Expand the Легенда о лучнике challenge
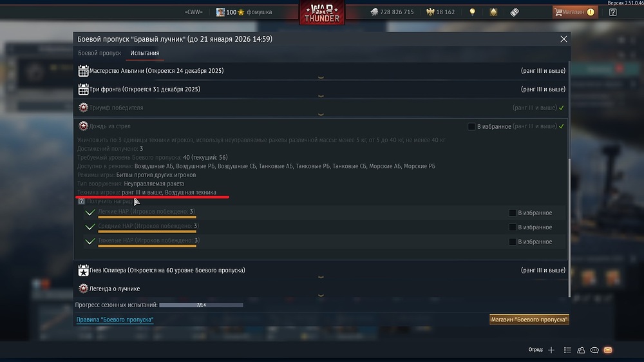Image resolution: width=644 pixels, height=362 pixels. click(321, 289)
